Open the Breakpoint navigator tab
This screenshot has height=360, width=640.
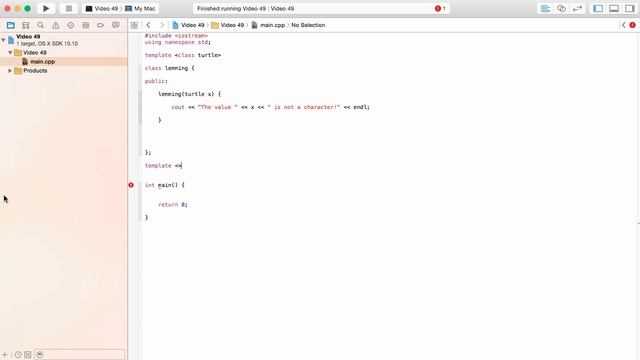pyautogui.click(x=100, y=25)
